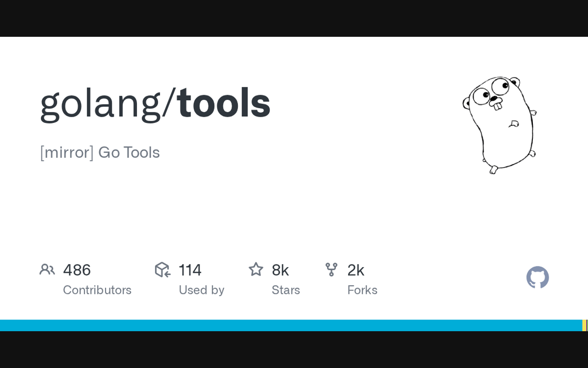The height and width of the screenshot is (368, 588).
Task: Click the blue language bar segment
Action: [289, 325]
